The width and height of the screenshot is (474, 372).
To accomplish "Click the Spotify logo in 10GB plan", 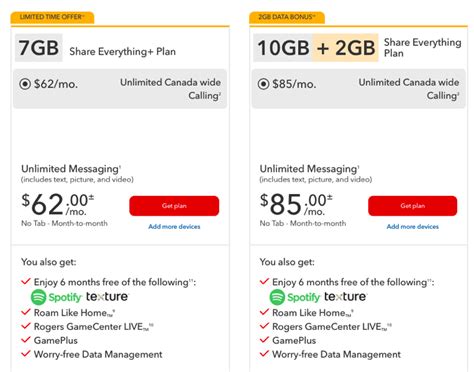I will click(x=295, y=297).
